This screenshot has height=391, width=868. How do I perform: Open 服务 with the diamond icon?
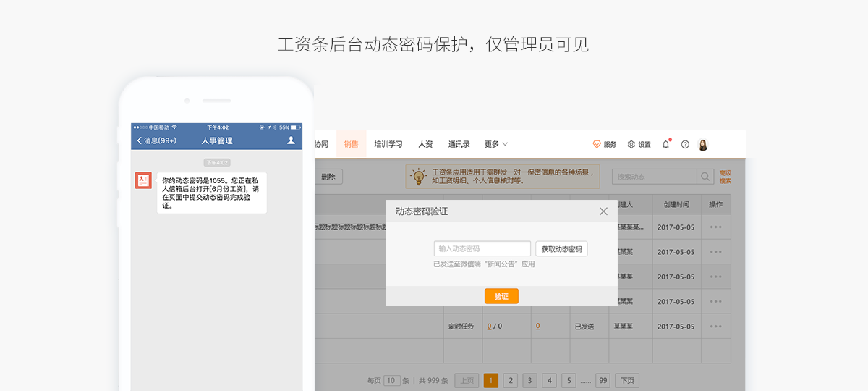[597, 144]
